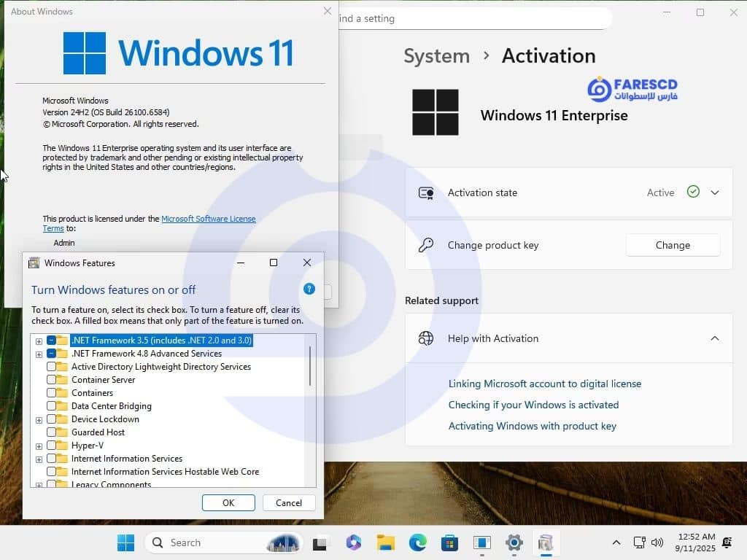The width and height of the screenshot is (747, 560).
Task: Open Microsoft Software License Terms link
Action: pos(208,219)
